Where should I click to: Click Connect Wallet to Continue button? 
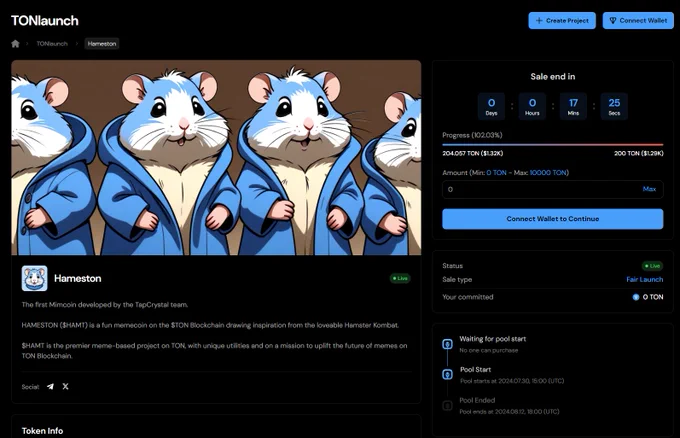click(x=552, y=219)
